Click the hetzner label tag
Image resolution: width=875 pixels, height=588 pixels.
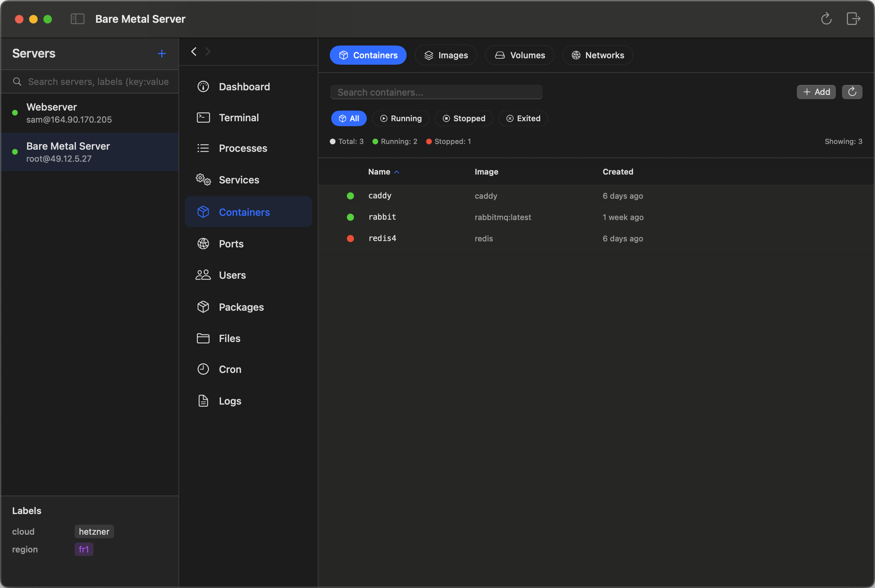[94, 531]
